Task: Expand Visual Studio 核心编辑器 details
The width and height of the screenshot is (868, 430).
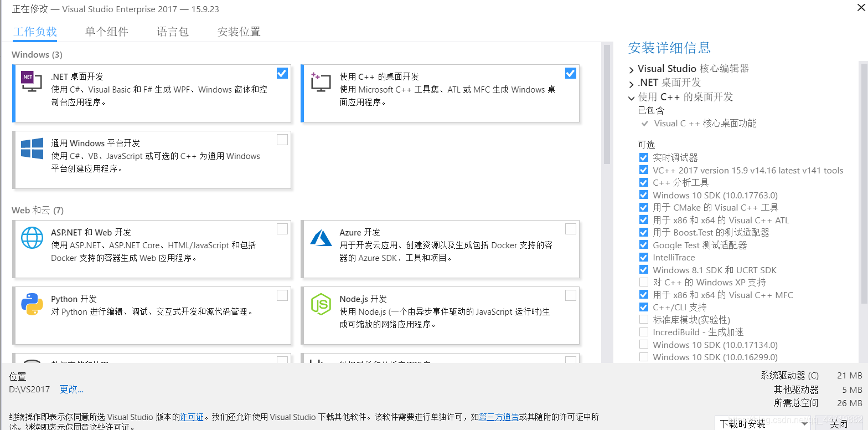Action: coord(632,70)
